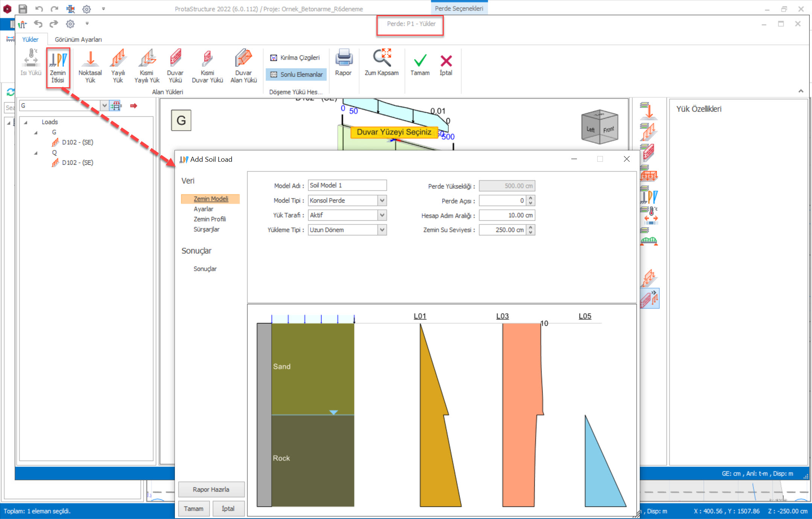
Task: Select area load icon in right sidebar
Action: 648,173
